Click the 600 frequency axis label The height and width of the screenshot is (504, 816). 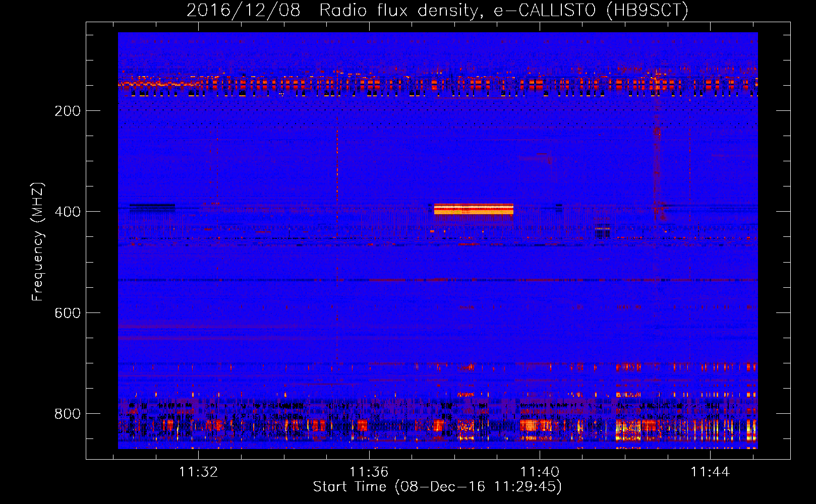point(68,313)
